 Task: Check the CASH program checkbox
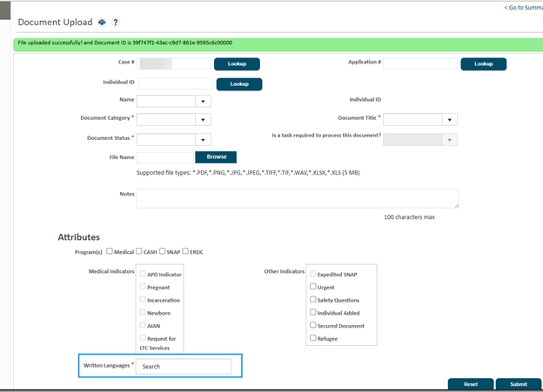click(x=139, y=251)
